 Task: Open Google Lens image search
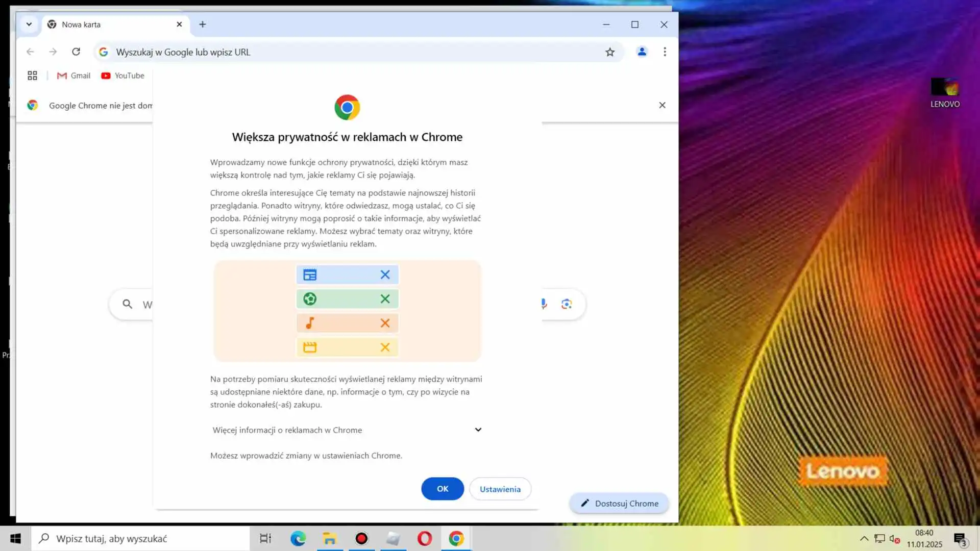tap(566, 304)
